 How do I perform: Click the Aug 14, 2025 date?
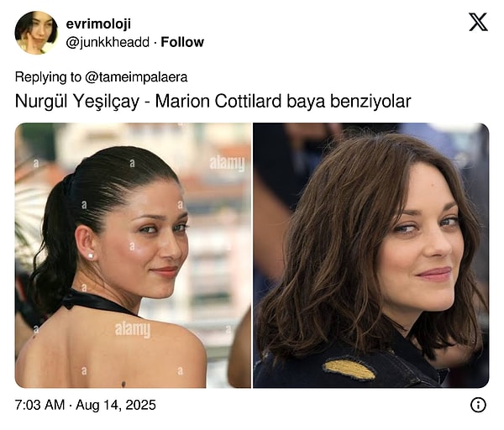point(116,405)
